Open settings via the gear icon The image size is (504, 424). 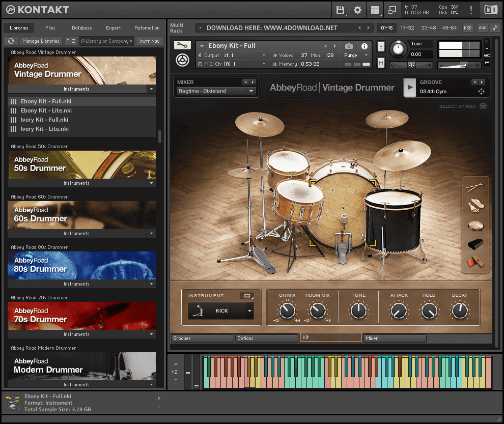pos(357,10)
